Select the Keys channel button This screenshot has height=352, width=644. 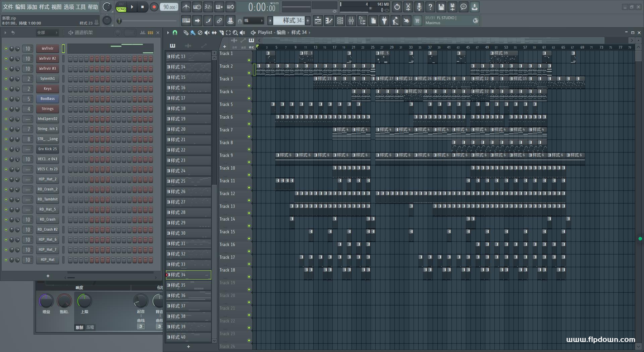pyautogui.click(x=48, y=89)
